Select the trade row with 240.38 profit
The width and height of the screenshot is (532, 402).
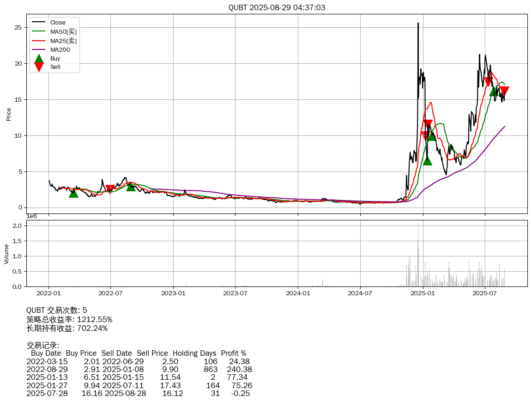pos(139,369)
